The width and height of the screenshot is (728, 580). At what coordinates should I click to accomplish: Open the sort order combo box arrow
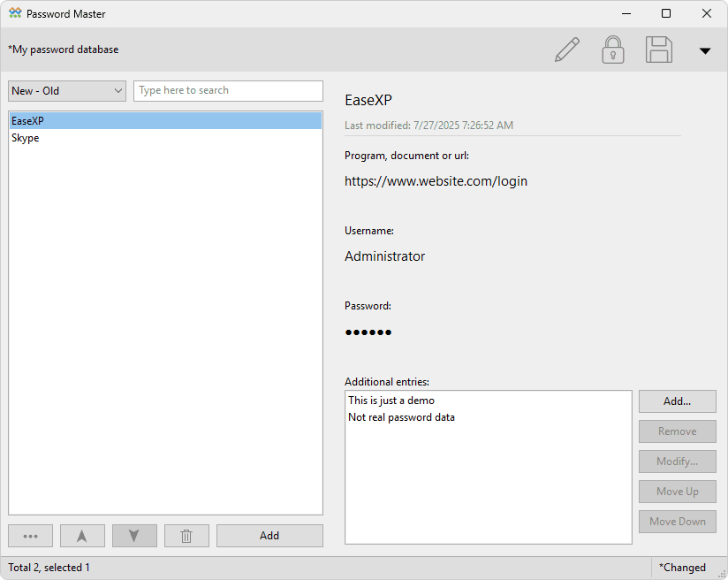116,90
